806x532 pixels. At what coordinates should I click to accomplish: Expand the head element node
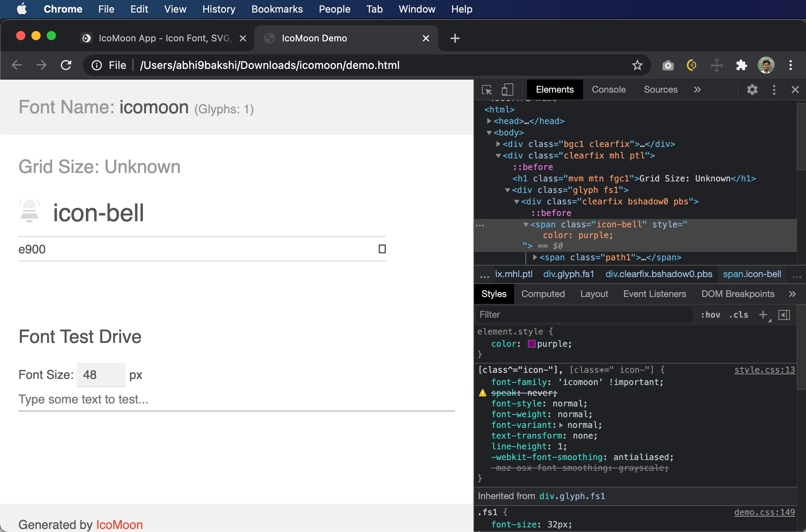[x=489, y=121]
